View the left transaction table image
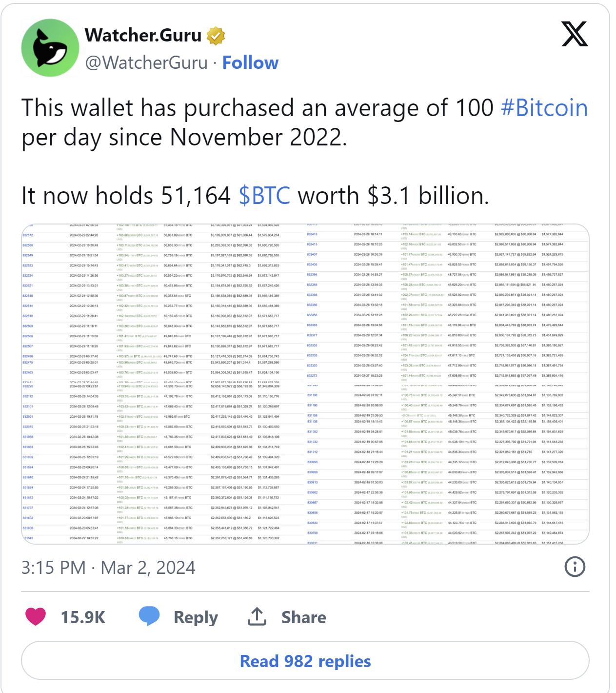616x693 pixels. [163, 384]
